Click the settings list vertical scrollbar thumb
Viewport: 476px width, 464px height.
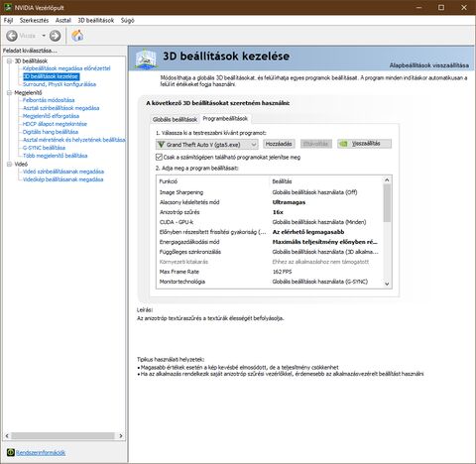click(387, 203)
